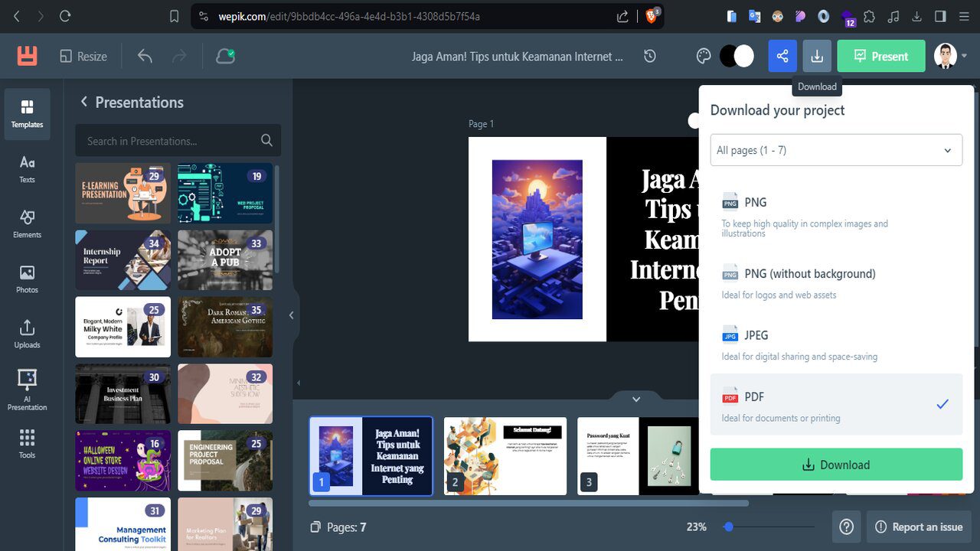Open the Elements sidebar panel
Viewport: 980px width, 551px height.
pos(27,223)
